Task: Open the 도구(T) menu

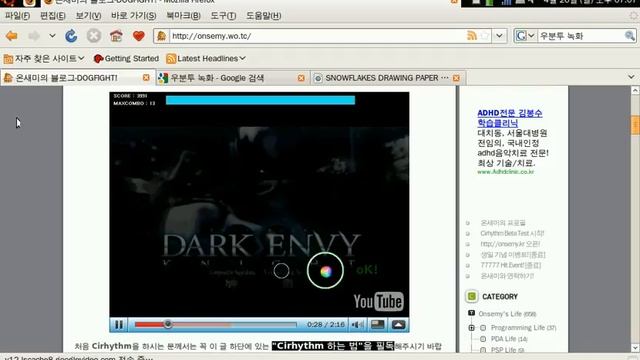Action: (223, 16)
